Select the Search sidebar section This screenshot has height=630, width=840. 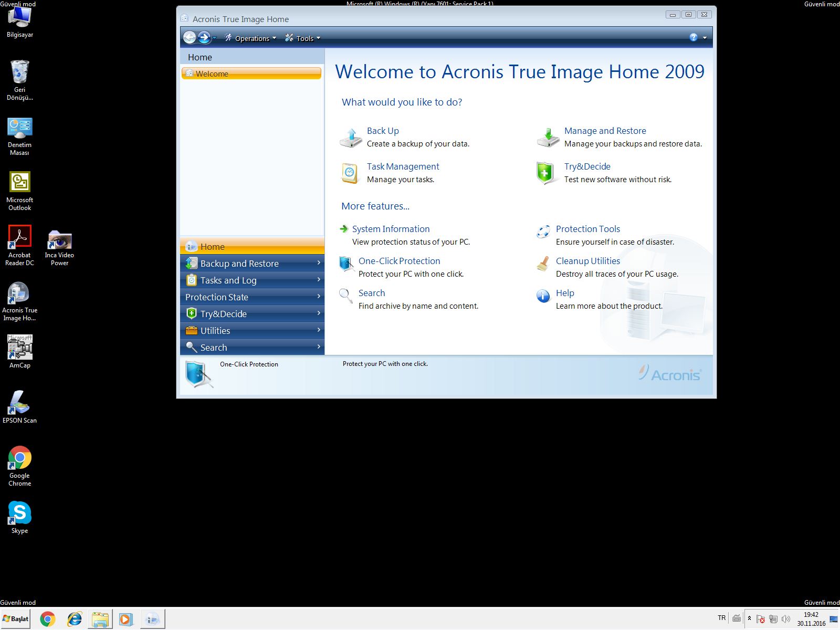(x=252, y=347)
